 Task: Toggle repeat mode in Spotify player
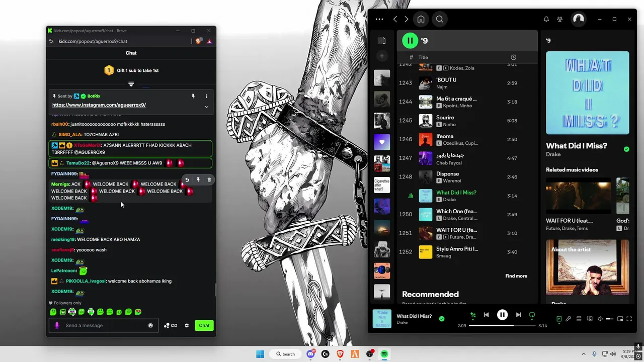pos(532,315)
